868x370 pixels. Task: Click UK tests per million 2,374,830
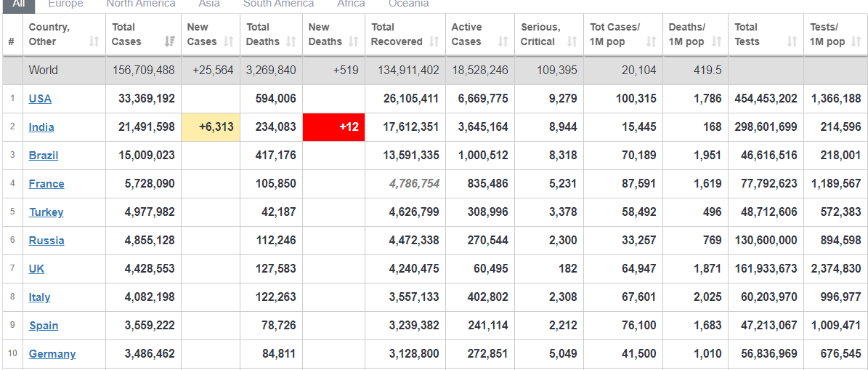[x=836, y=269]
